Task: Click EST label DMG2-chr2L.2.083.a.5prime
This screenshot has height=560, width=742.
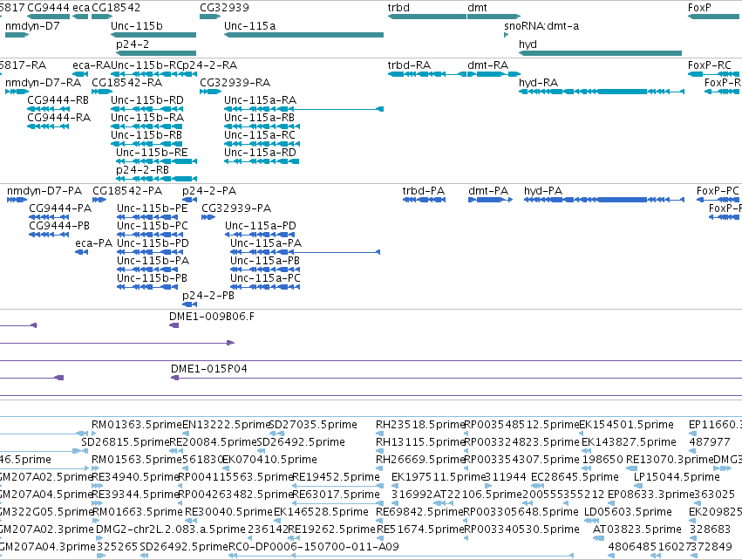Action: point(171,529)
